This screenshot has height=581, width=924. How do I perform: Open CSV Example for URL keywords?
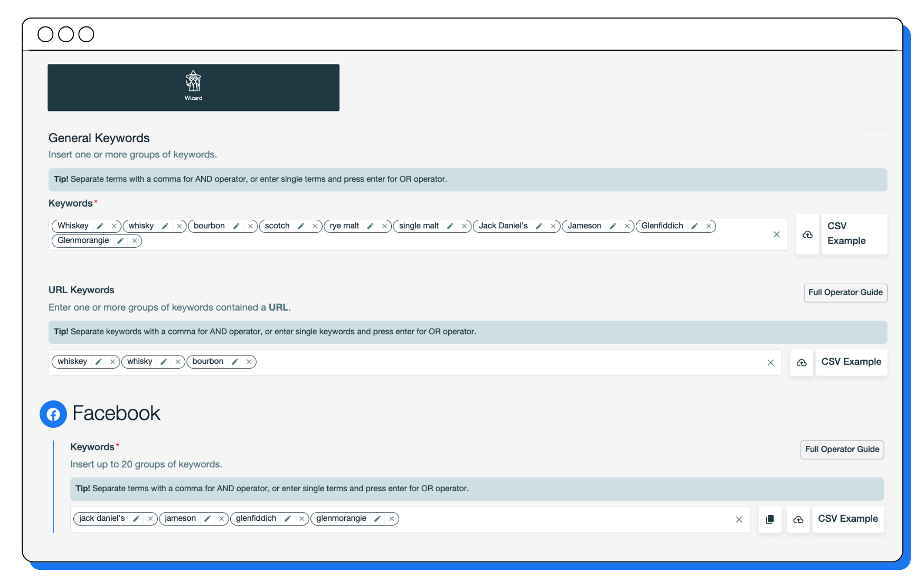point(851,362)
